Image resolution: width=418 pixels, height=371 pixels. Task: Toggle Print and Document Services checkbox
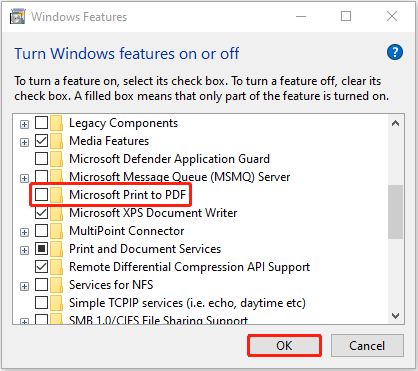tap(41, 249)
